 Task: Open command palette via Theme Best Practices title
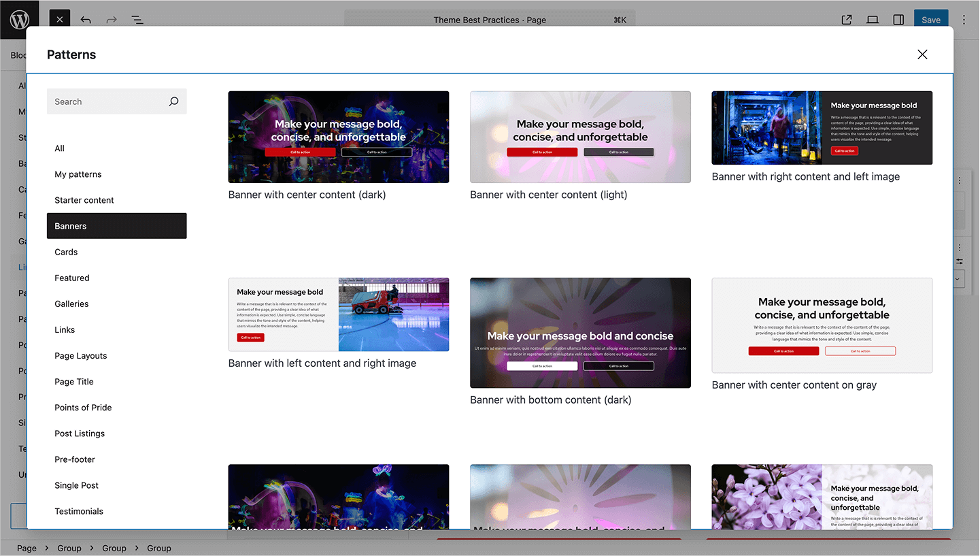click(490, 20)
